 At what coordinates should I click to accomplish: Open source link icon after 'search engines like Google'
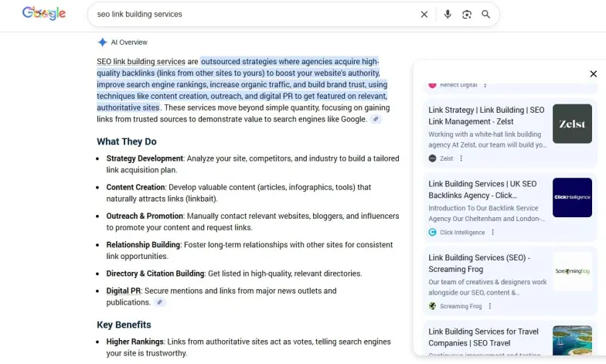[376, 119]
